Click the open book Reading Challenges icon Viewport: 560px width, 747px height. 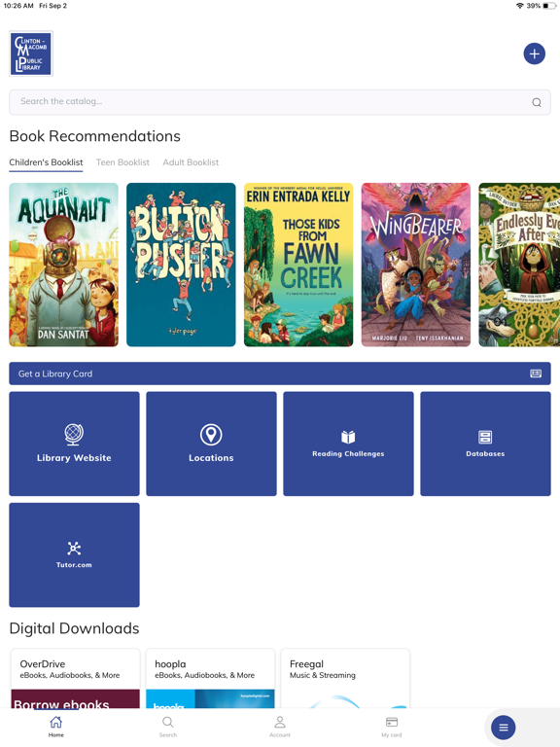click(x=349, y=437)
